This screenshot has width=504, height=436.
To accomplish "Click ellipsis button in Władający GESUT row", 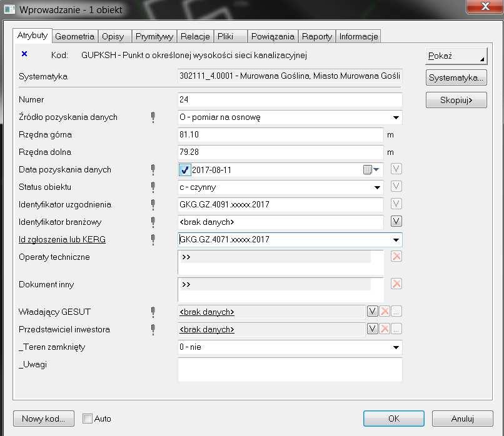I will [x=396, y=311].
